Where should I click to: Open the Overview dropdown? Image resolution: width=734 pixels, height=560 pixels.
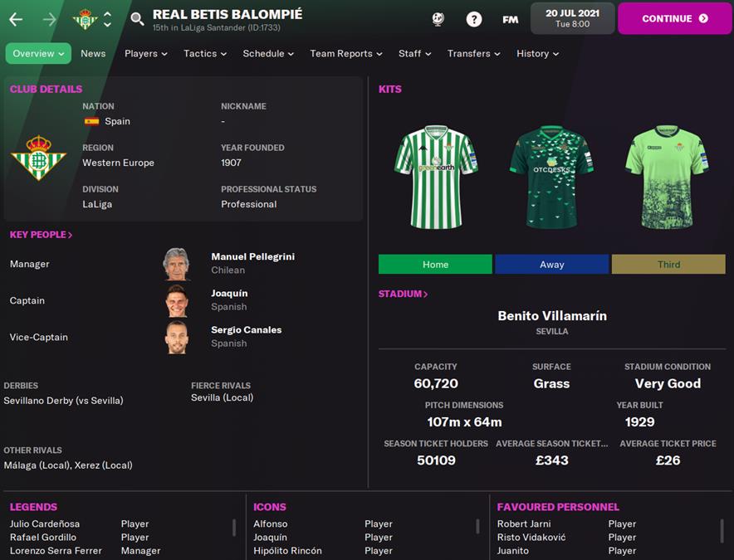click(x=38, y=53)
